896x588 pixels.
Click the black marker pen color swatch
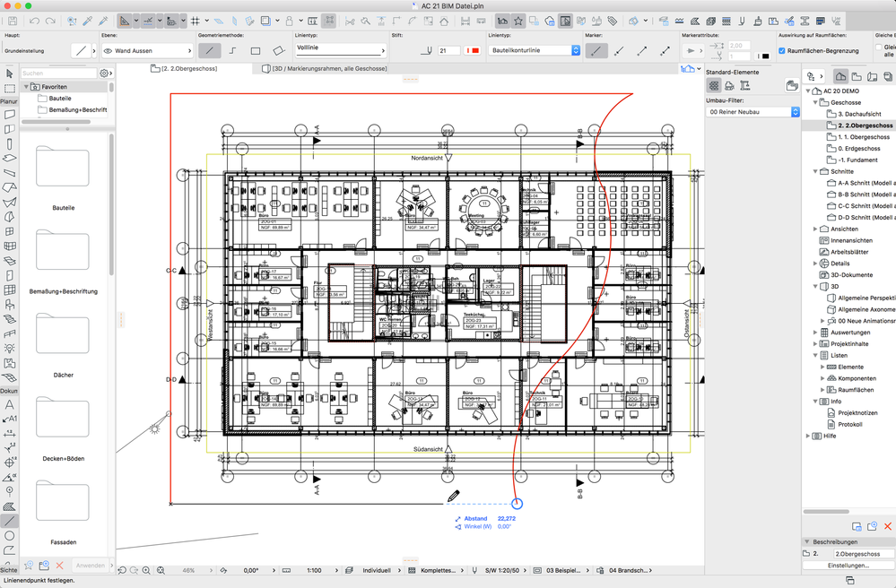pyautogui.click(x=763, y=56)
